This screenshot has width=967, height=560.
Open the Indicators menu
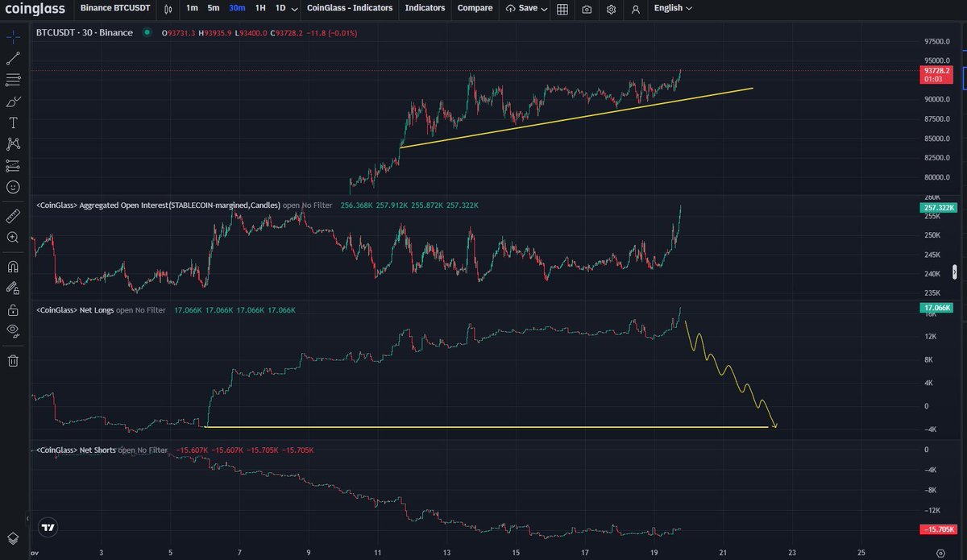(x=425, y=8)
